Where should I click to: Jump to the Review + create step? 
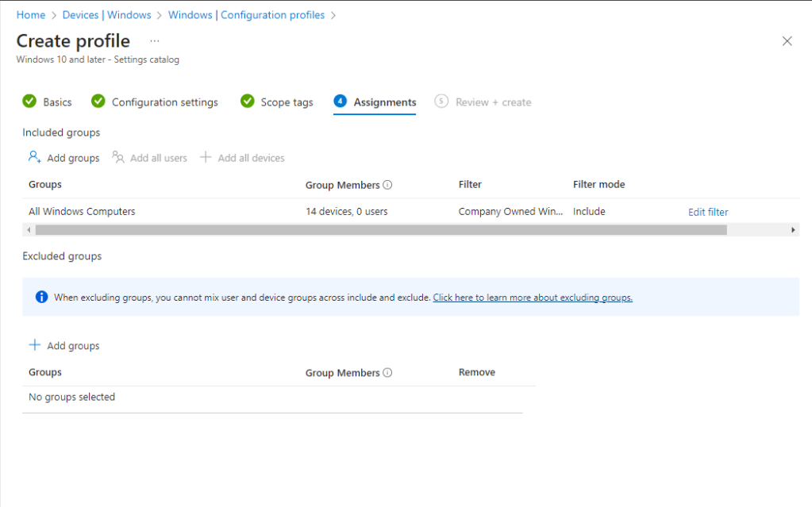click(483, 102)
